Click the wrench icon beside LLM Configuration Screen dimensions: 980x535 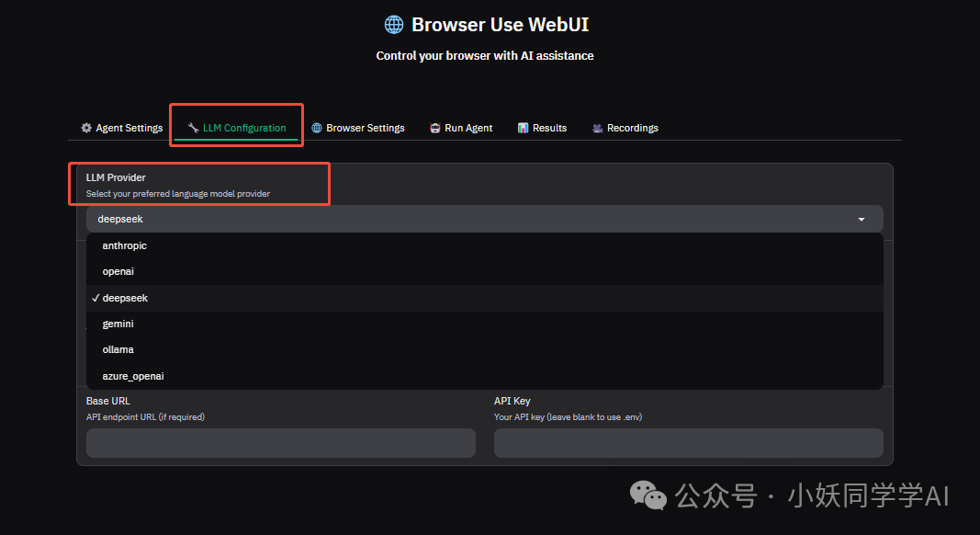pyautogui.click(x=193, y=128)
